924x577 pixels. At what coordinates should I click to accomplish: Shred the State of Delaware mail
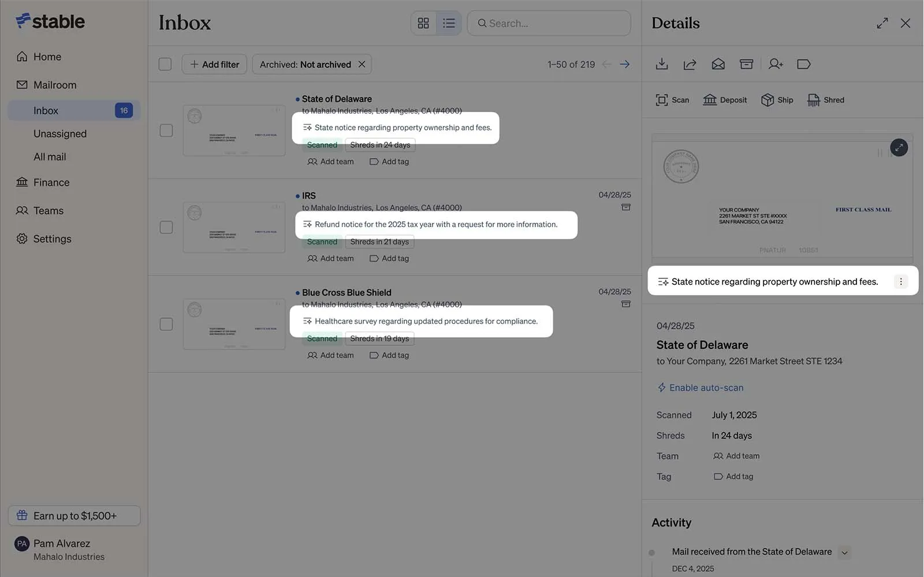[825, 99]
